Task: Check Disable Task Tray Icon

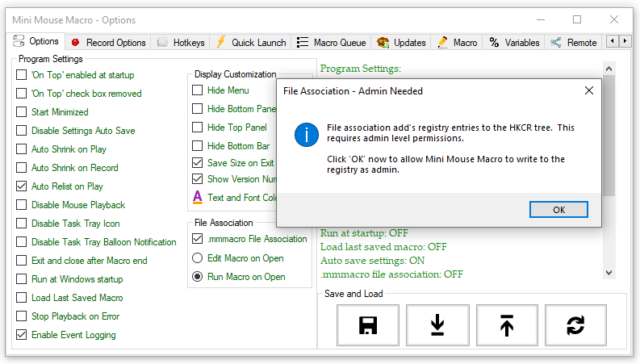Action: 21,224
